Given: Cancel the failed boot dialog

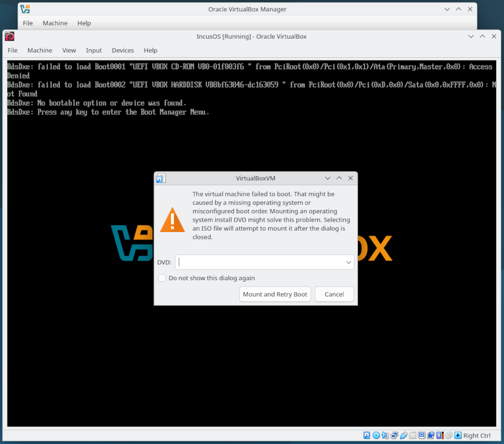Looking at the screenshot, I should point(334,294).
